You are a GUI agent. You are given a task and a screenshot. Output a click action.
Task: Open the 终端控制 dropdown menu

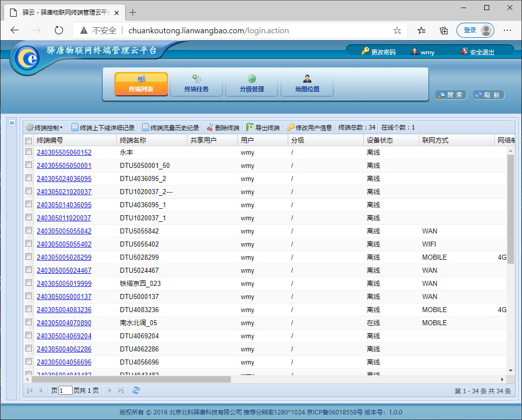coord(45,128)
